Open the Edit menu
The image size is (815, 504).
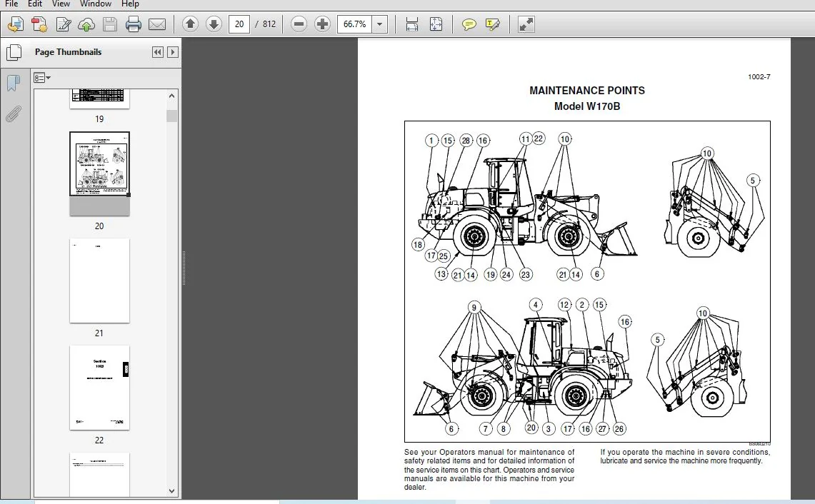click(x=35, y=4)
